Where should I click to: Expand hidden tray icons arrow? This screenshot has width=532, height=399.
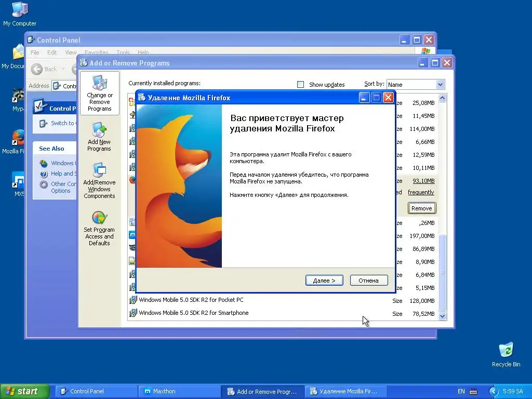pyautogui.click(x=494, y=392)
